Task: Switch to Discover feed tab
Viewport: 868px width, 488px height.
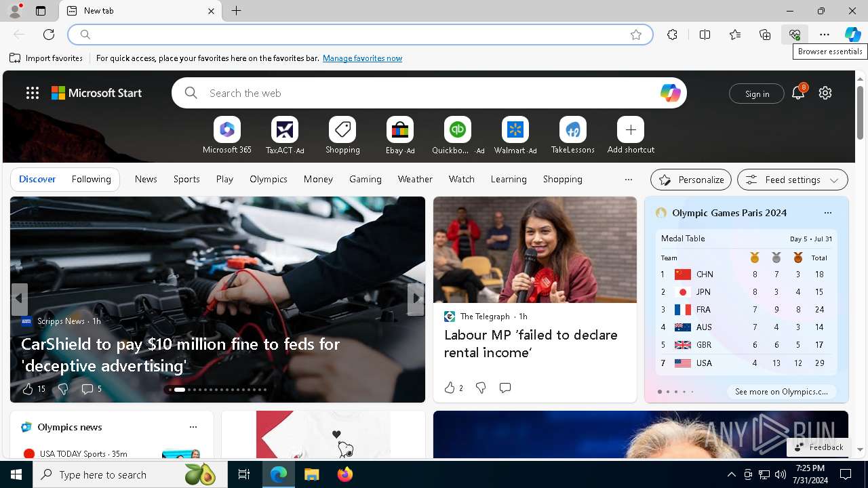Action: 37,179
